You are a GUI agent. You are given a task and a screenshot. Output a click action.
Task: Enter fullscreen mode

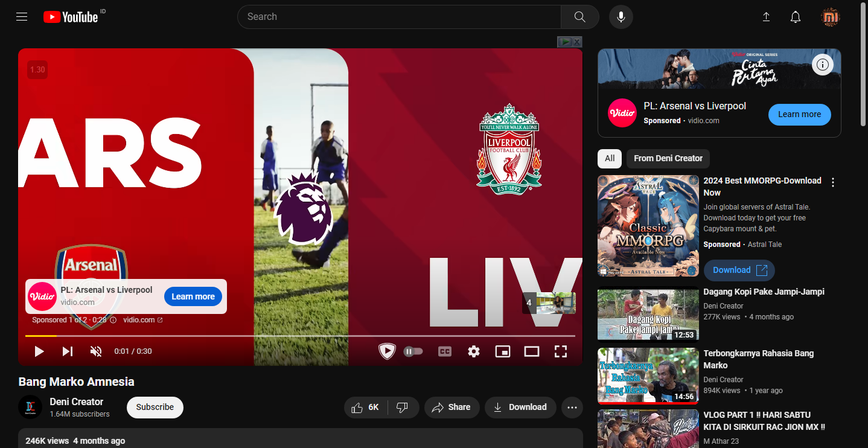tap(561, 351)
